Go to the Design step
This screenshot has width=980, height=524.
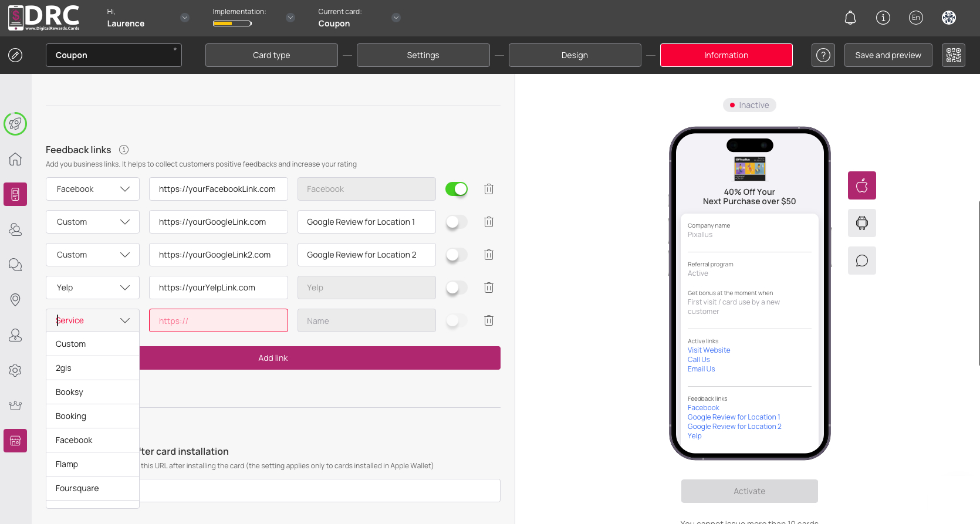pos(575,55)
